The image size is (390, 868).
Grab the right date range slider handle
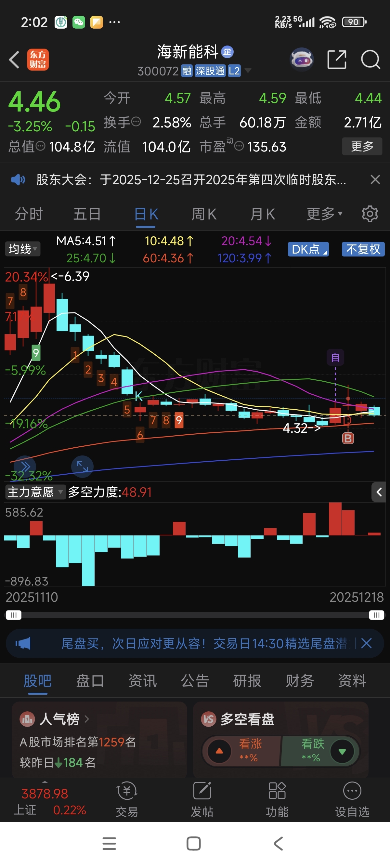pyautogui.click(x=377, y=615)
